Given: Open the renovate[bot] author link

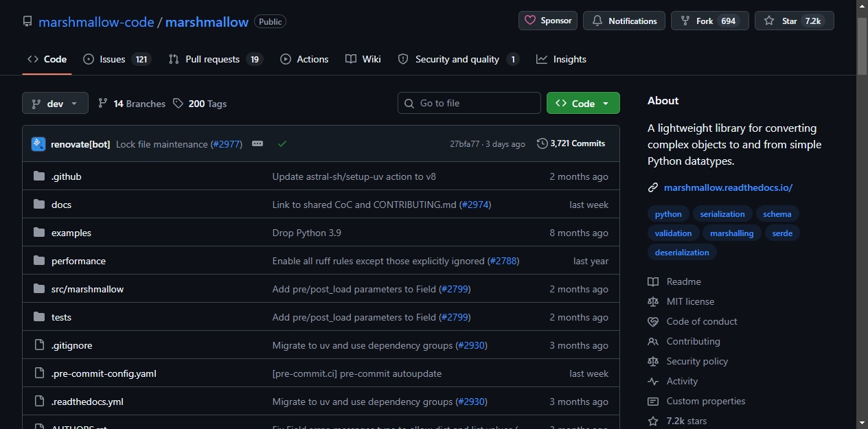Looking at the screenshot, I should pos(80,144).
